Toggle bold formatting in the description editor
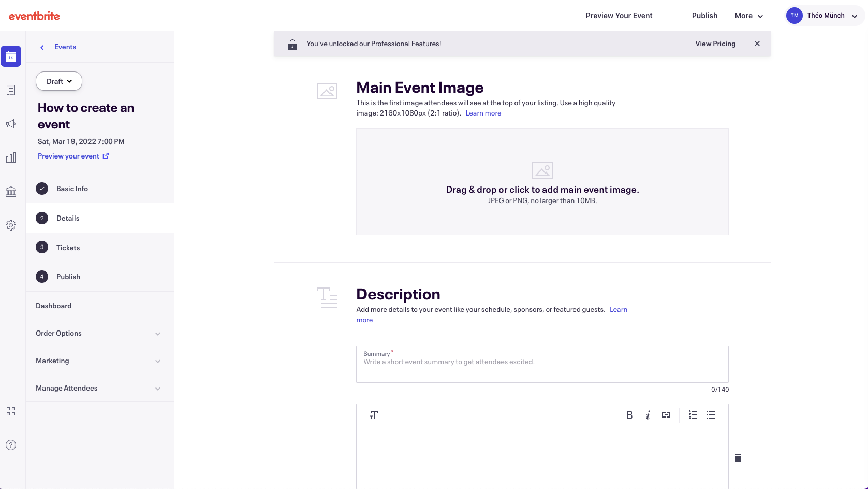The width and height of the screenshot is (868, 489). click(629, 415)
